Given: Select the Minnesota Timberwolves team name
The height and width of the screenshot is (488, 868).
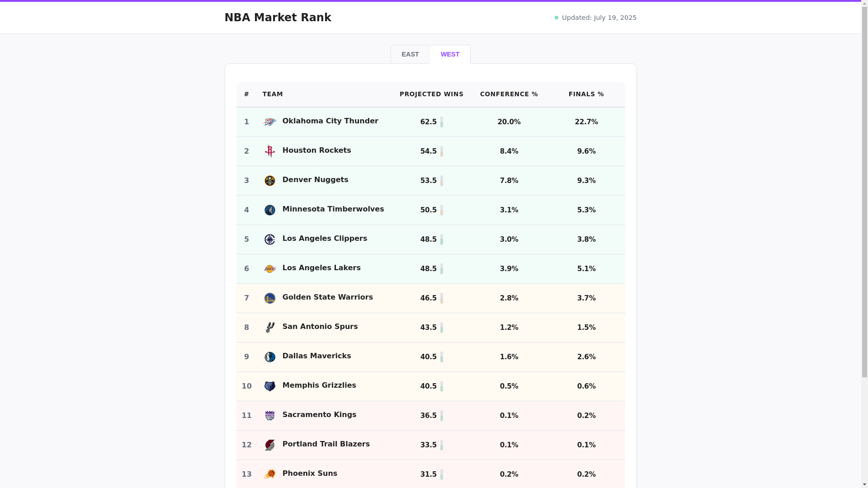Looking at the screenshot, I should pyautogui.click(x=333, y=209).
